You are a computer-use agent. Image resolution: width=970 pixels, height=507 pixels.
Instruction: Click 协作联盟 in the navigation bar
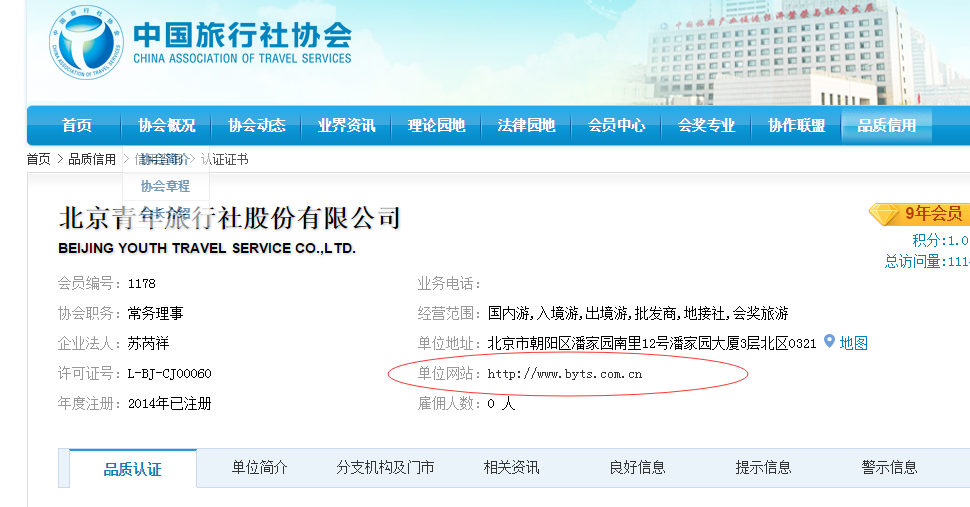tap(797, 125)
